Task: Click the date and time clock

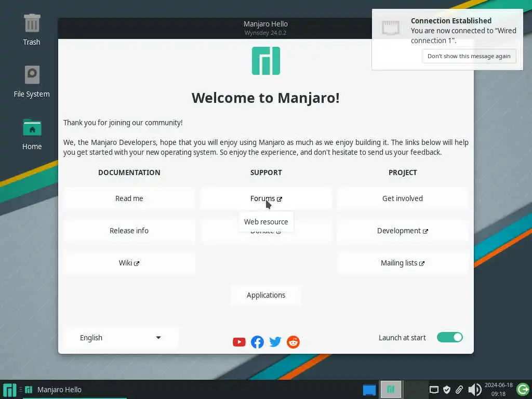Action: pyautogui.click(x=498, y=390)
